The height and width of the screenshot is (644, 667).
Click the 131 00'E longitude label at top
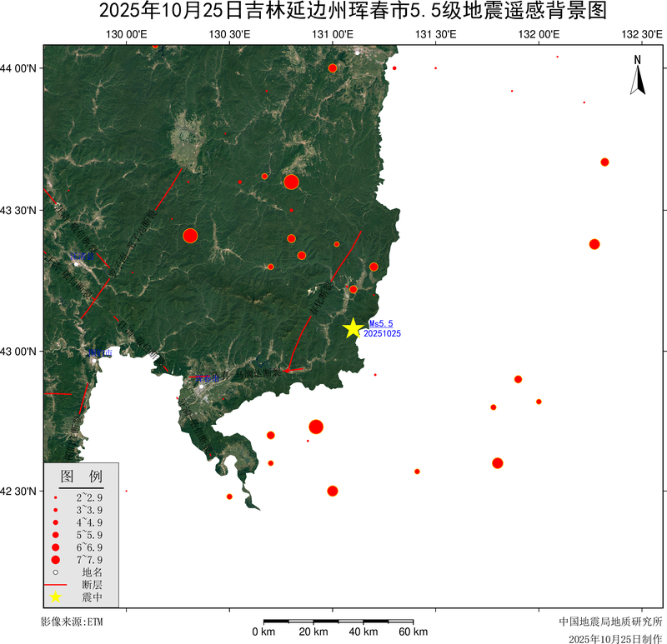(x=333, y=34)
